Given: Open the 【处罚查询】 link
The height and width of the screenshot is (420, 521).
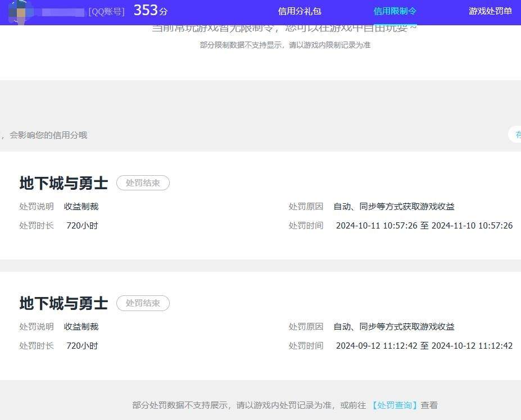Looking at the screenshot, I should point(395,405).
